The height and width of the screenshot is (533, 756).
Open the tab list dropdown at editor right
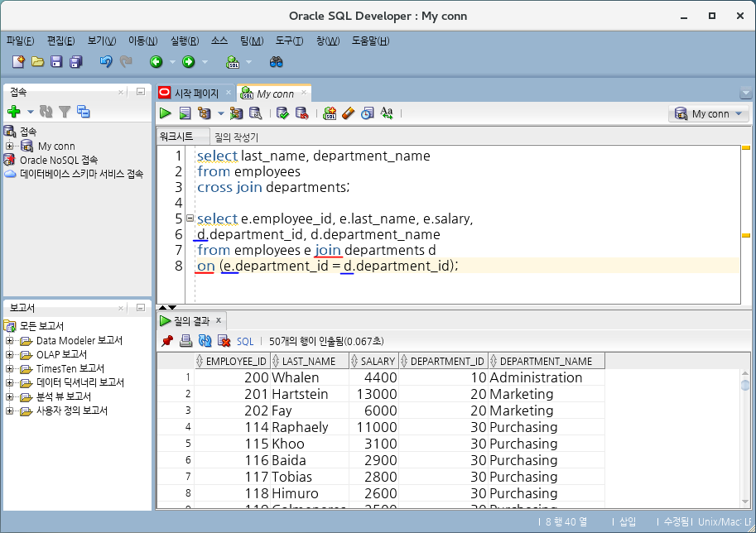[745, 93]
